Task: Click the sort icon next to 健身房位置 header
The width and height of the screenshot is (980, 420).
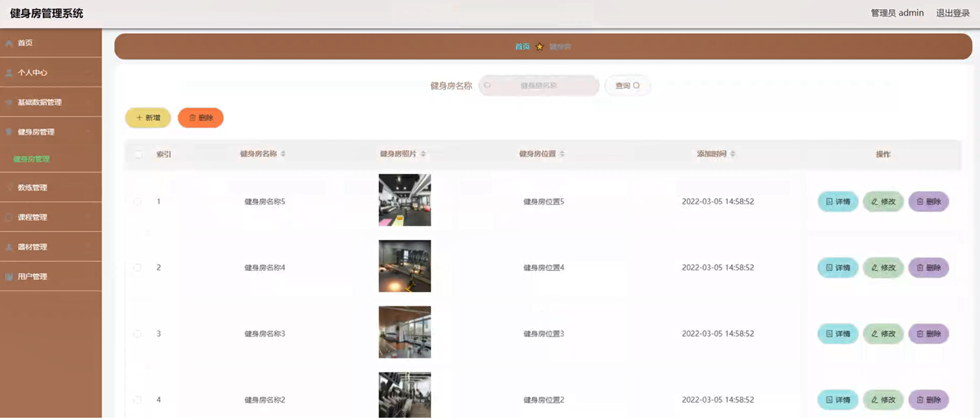Action: [562, 154]
